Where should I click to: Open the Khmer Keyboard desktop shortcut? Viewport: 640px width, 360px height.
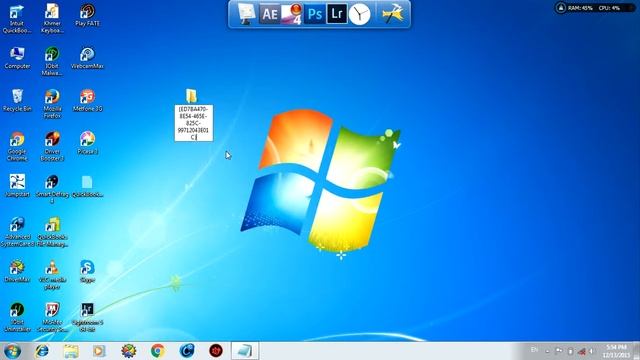click(52, 19)
